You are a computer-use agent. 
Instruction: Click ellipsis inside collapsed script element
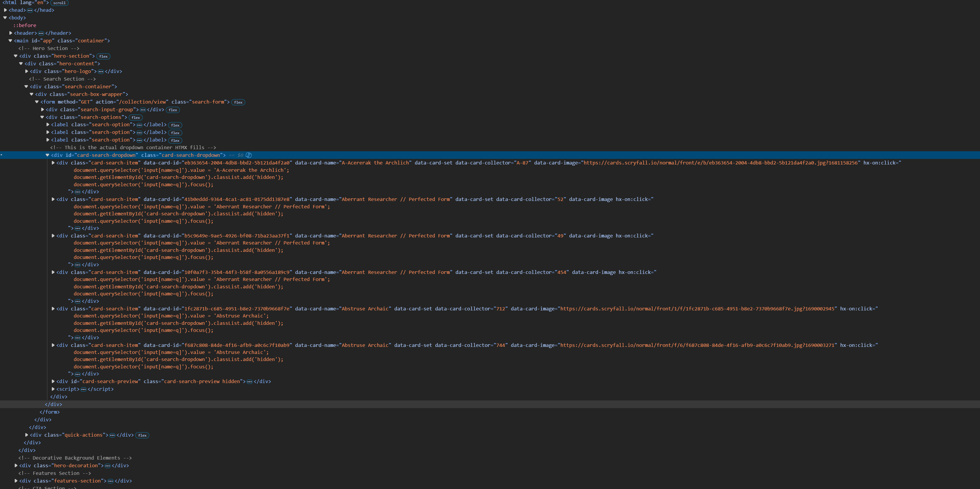[83, 389]
